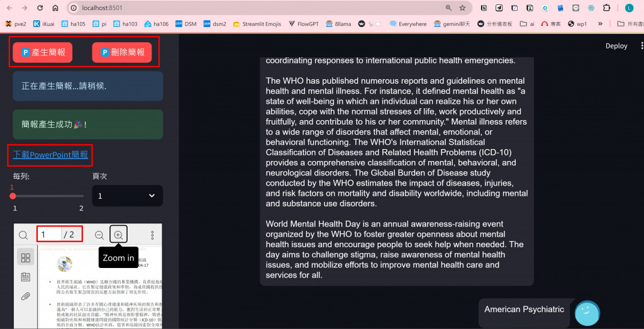This screenshot has height=329, width=644.
Task: Click the browser home icon
Action: (x=55, y=8)
